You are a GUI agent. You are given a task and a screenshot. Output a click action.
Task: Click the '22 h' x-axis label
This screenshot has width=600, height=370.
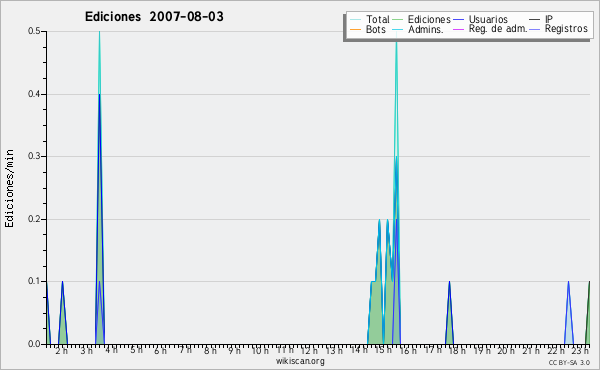(556, 351)
